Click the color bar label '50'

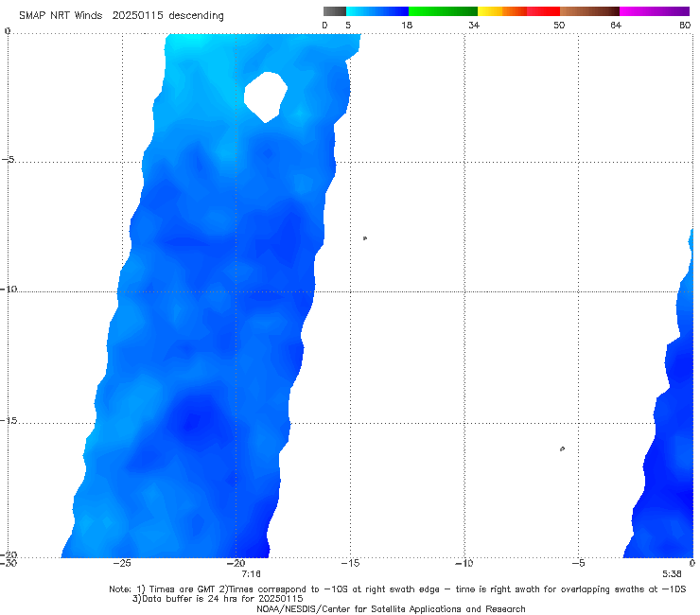point(559,25)
